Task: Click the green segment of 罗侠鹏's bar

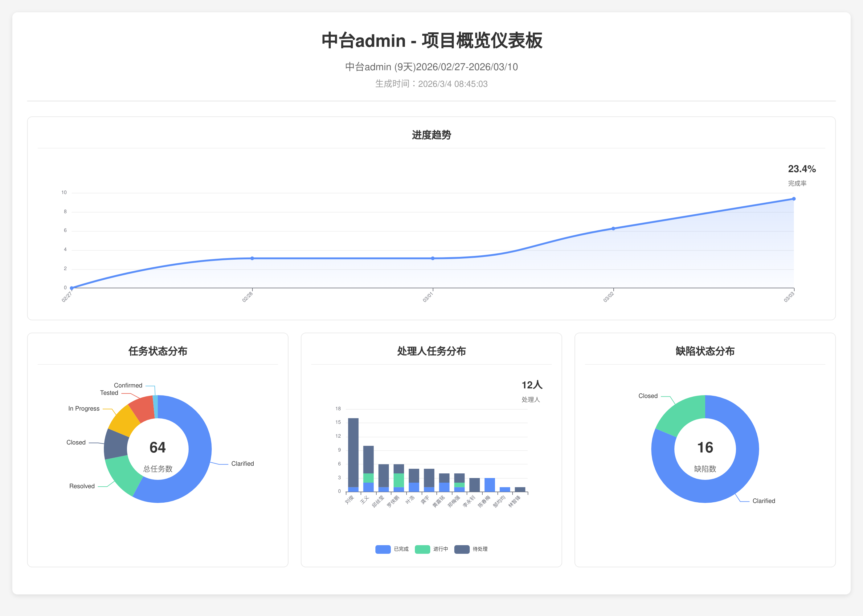Action: 399,480
